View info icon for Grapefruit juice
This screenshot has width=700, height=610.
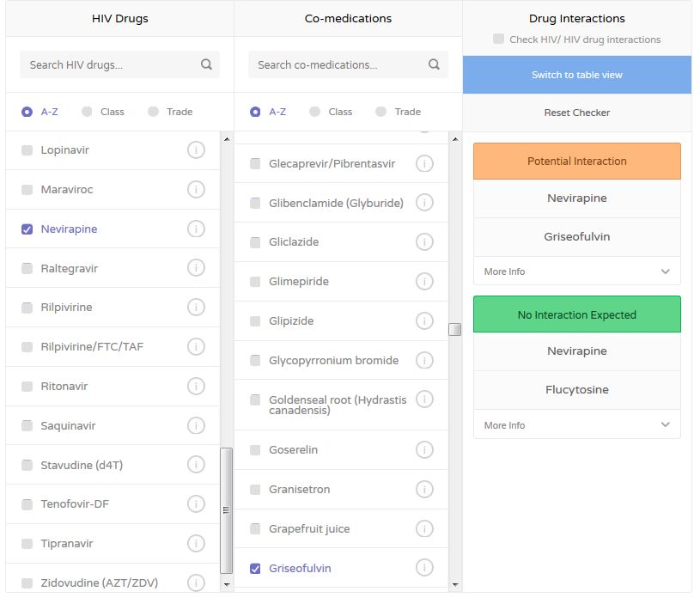click(424, 528)
